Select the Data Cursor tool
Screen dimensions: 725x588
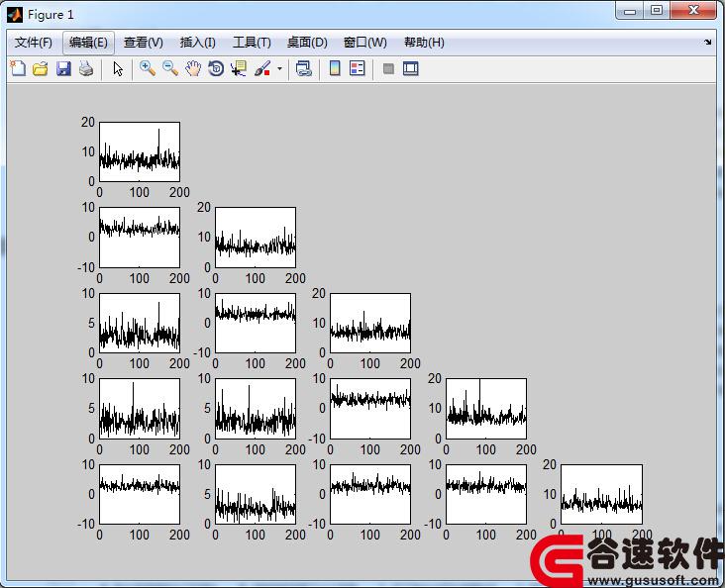(239, 68)
